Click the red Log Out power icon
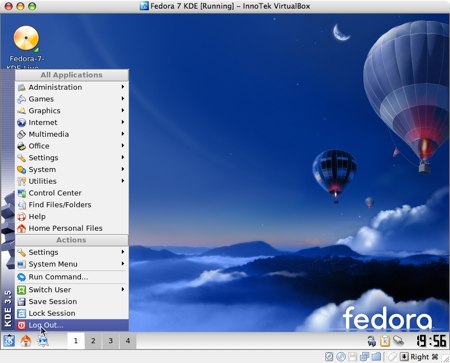Image resolution: width=450 pixels, height=363 pixels. (x=22, y=325)
